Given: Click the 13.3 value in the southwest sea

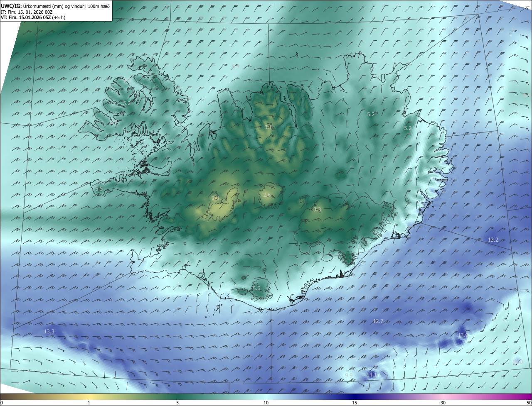Looking at the screenshot, I should point(49,331).
